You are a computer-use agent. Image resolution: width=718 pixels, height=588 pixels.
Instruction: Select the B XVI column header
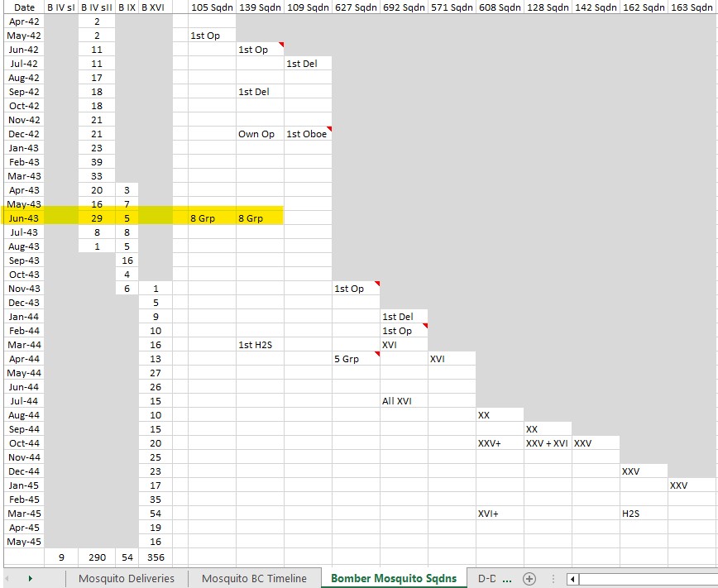(156, 7)
